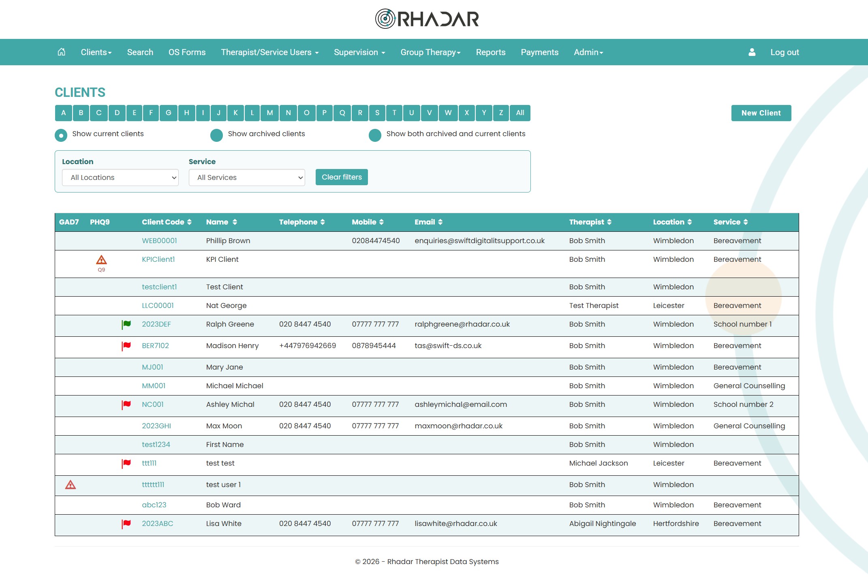Go to the home page icon
868x588 pixels.
61,52
